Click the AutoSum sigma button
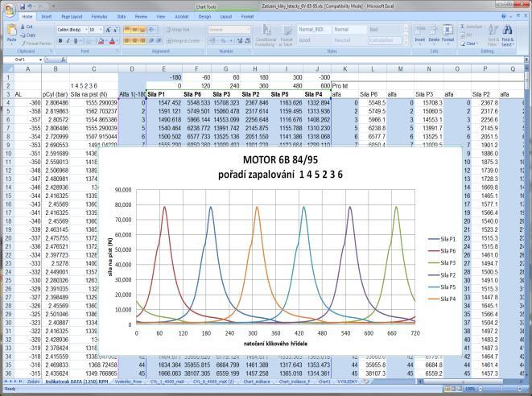This screenshot has height=396, width=532. [x=471, y=27]
